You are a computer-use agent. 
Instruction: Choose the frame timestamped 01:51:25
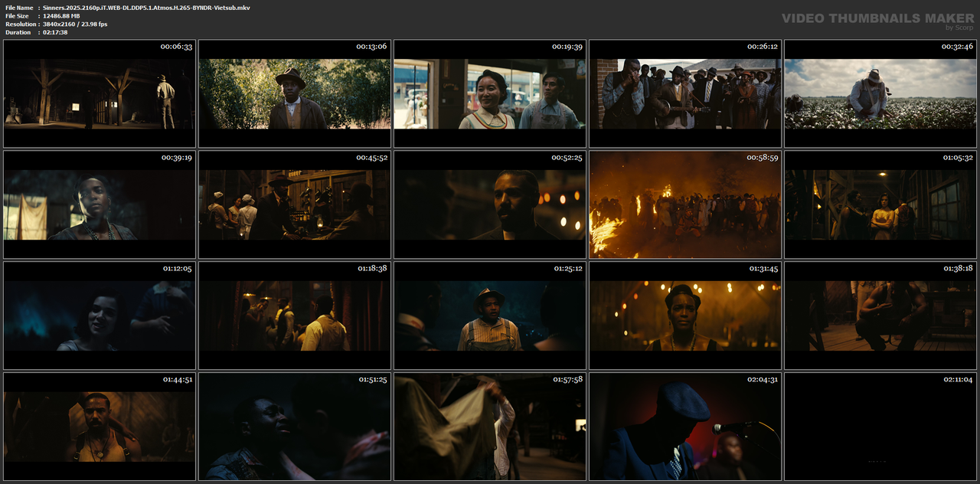(x=295, y=427)
